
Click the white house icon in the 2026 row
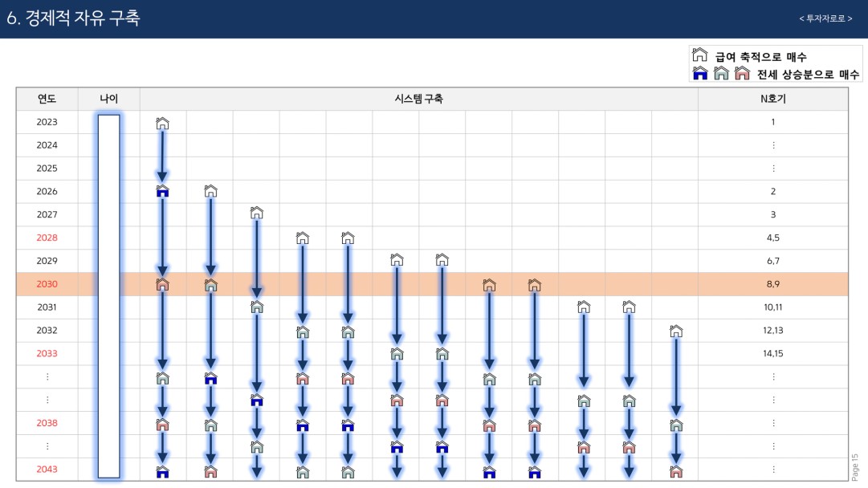(x=210, y=191)
